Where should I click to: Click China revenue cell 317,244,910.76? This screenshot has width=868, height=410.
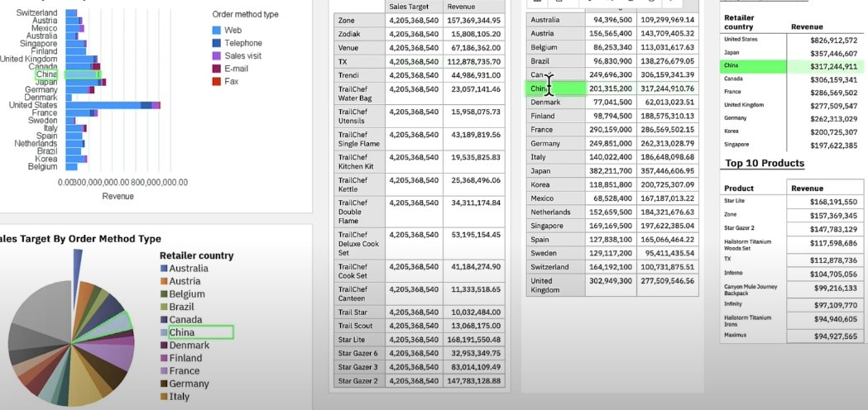click(667, 88)
